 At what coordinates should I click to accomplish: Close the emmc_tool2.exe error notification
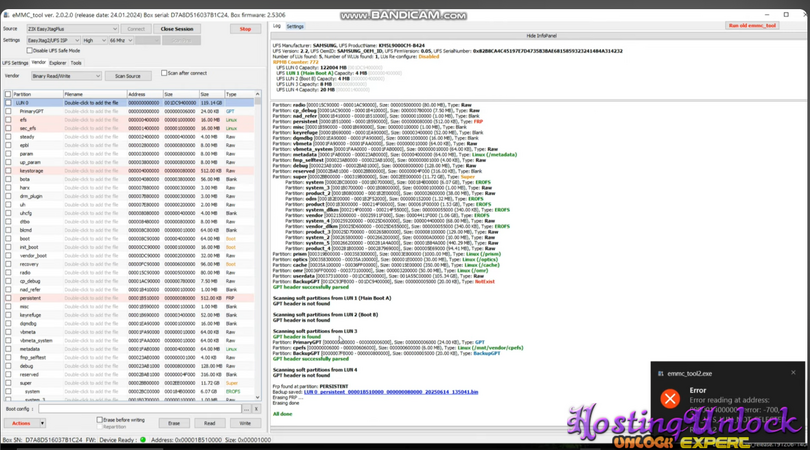(x=793, y=373)
